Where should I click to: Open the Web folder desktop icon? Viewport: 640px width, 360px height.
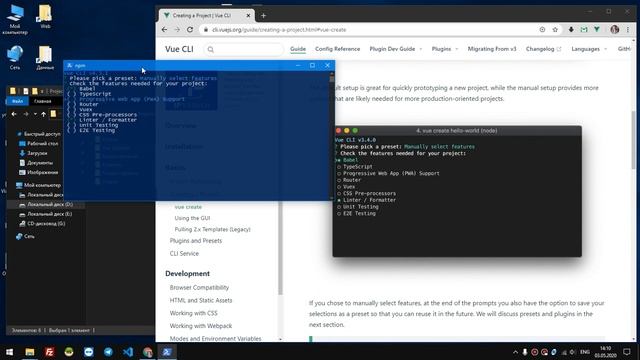[45, 16]
